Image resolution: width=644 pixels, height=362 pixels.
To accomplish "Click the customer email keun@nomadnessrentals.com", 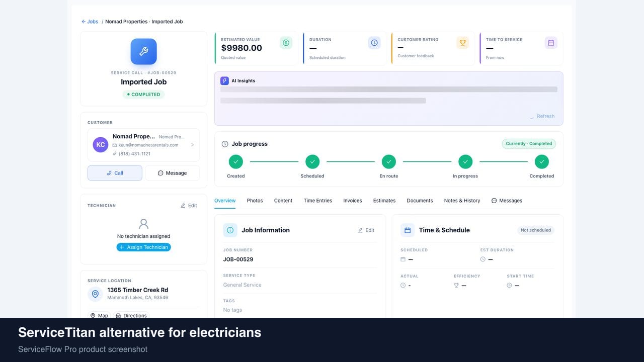I will [x=148, y=145].
